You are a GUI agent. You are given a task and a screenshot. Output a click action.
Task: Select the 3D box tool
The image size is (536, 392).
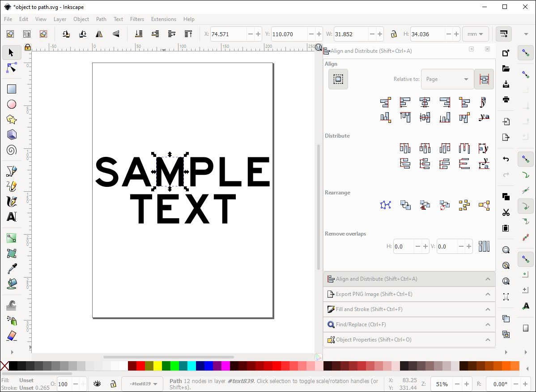[12, 135]
